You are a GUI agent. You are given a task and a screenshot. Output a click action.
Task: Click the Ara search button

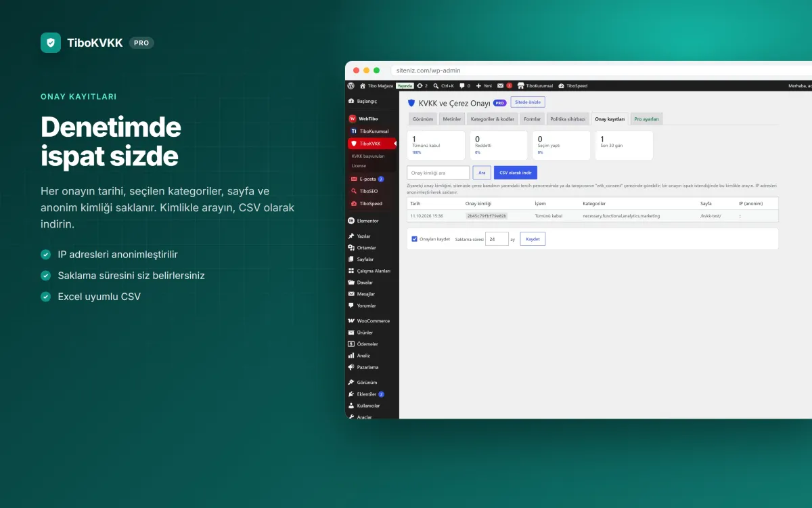tap(482, 173)
